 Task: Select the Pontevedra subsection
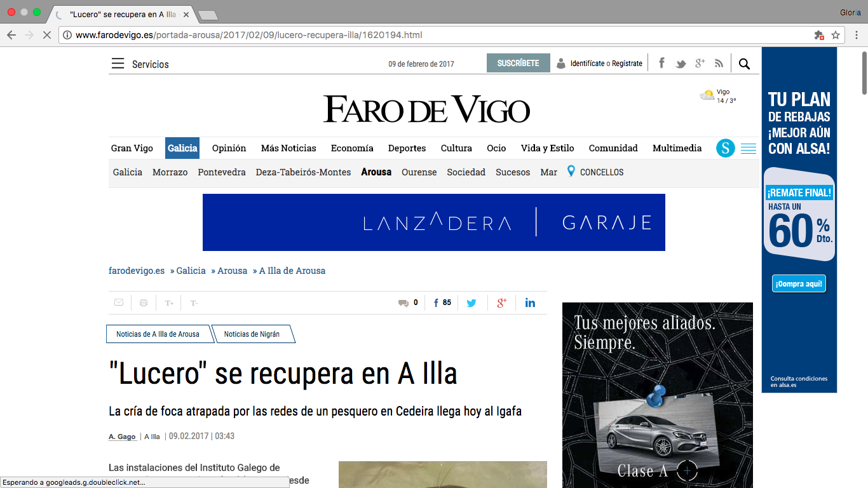(x=222, y=172)
